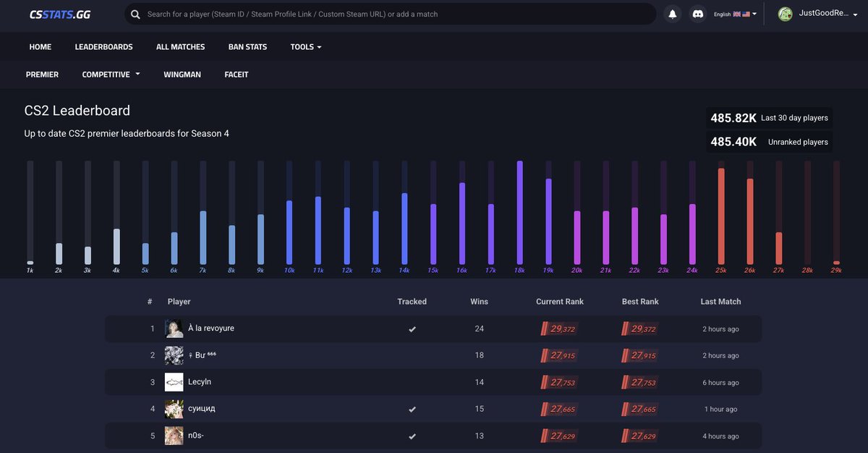Click the Tracked checkmark for суицид
Viewport: 868px width, 453px height.
click(x=412, y=409)
